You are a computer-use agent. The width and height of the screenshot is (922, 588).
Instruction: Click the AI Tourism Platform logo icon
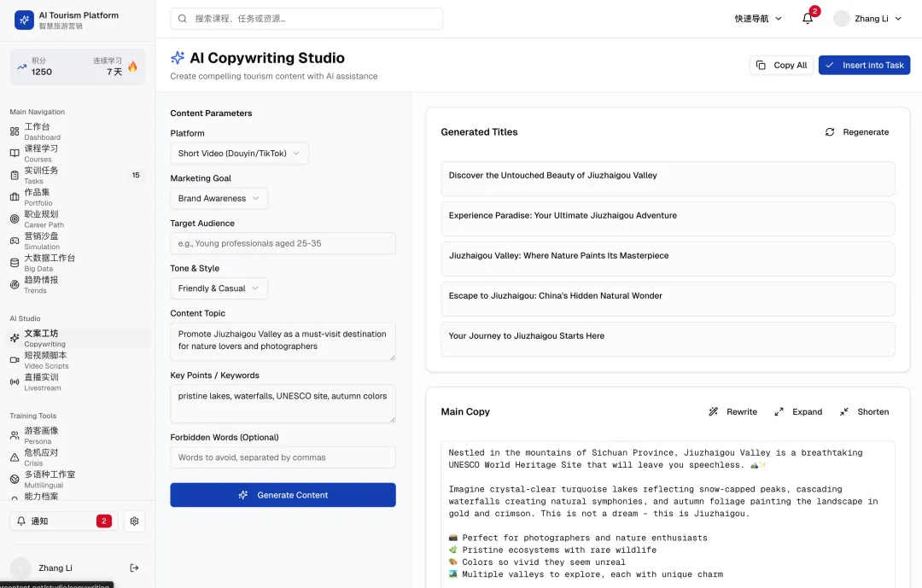click(24, 20)
